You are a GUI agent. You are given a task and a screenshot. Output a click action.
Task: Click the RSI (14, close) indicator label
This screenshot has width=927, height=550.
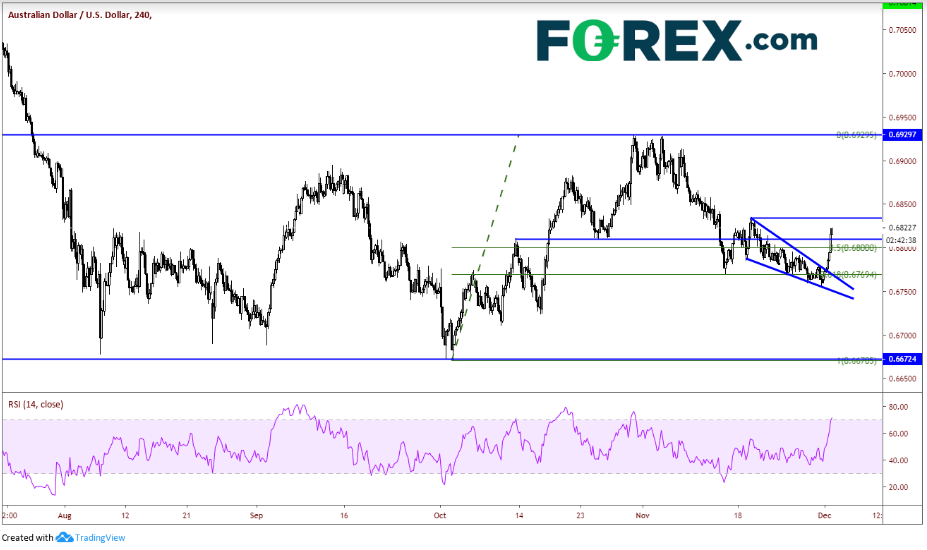[35, 405]
